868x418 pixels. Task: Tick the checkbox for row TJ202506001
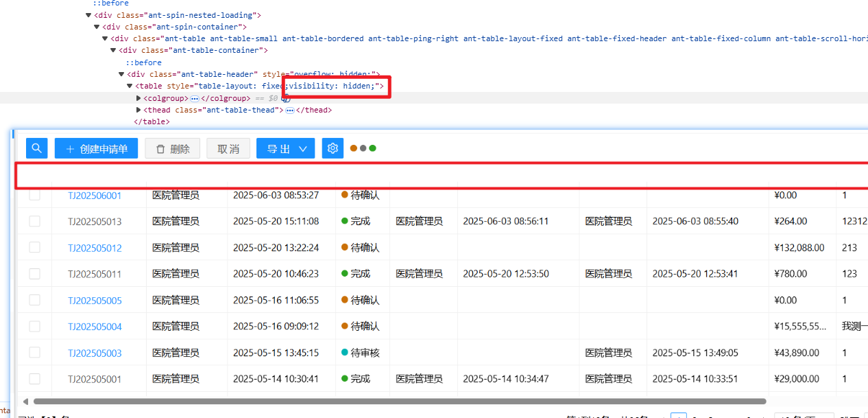(34, 195)
